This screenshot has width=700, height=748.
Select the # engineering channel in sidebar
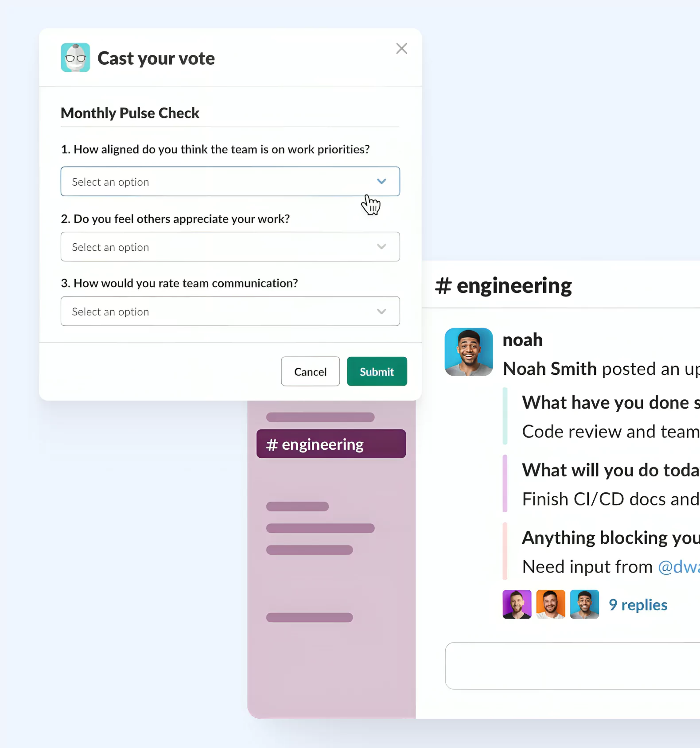click(331, 444)
